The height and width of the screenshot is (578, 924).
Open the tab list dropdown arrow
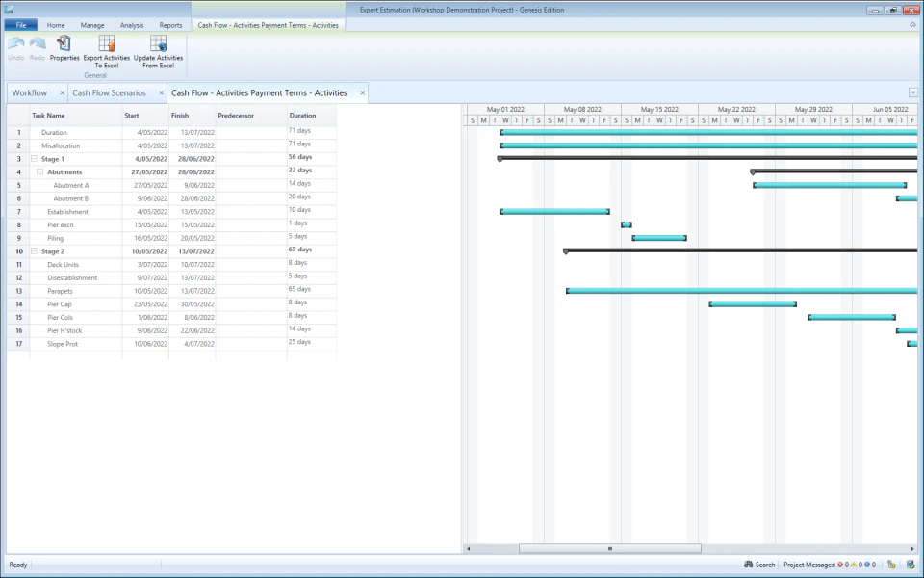pos(912,92)
